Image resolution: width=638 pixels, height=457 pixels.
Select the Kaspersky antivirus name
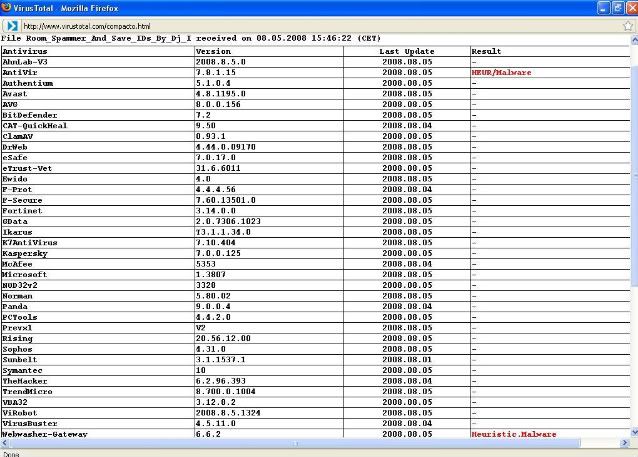coord(25,253)
